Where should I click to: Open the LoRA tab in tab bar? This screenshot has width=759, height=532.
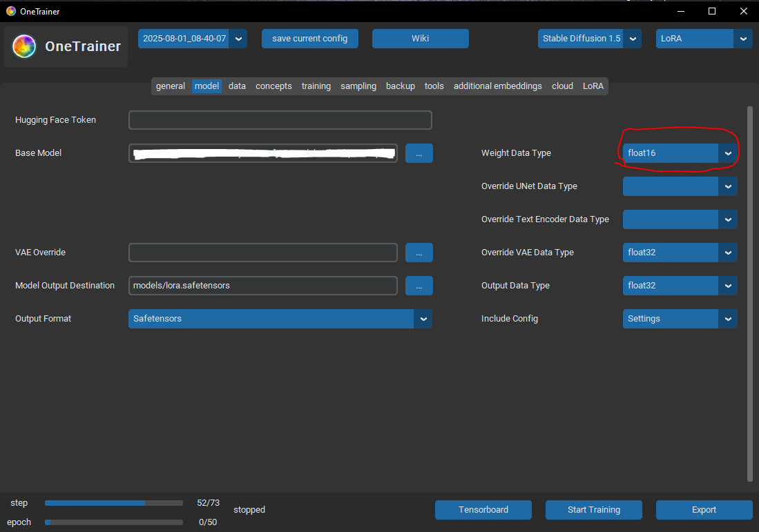coord(593,86)
